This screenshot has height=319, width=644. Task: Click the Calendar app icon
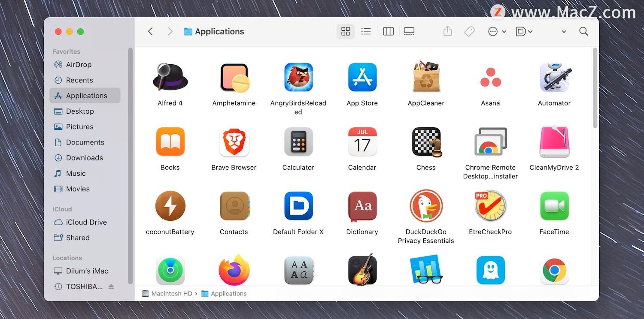(x=362, y=141)
